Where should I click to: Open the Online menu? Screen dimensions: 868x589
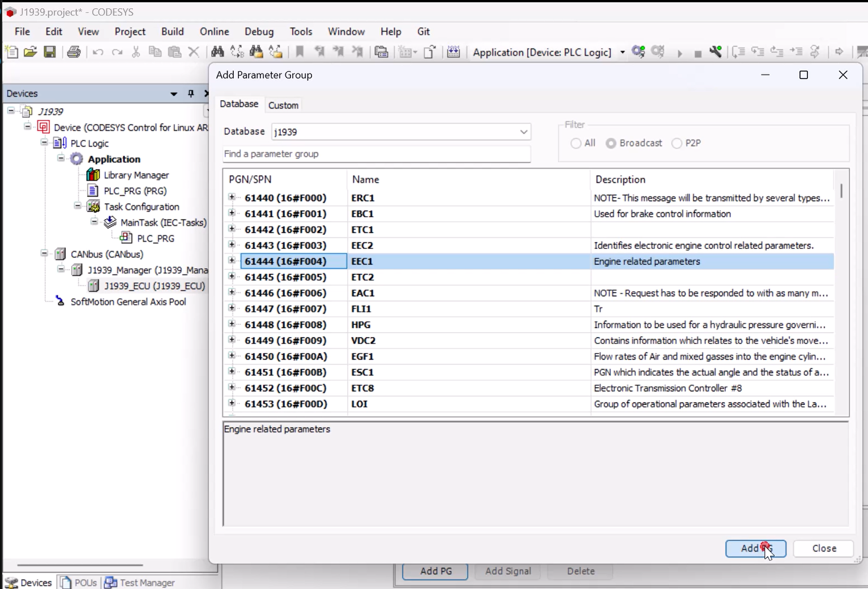tap(214, 32)
